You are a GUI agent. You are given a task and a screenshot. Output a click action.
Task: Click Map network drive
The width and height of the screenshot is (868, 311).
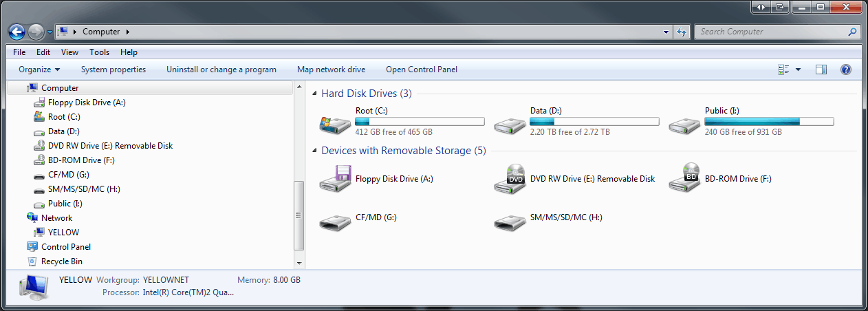331,69
